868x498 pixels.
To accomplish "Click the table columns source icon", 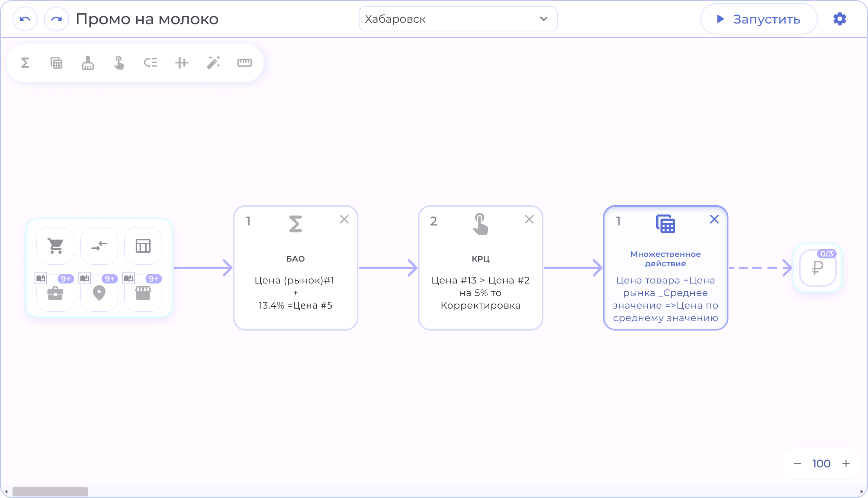I will (143, 246).
